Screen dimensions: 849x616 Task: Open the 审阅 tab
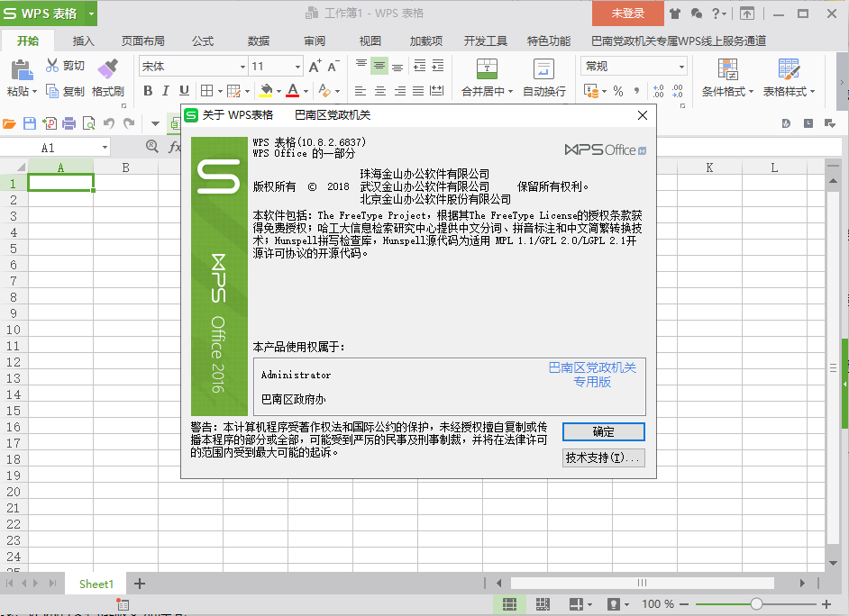(315, 41)
